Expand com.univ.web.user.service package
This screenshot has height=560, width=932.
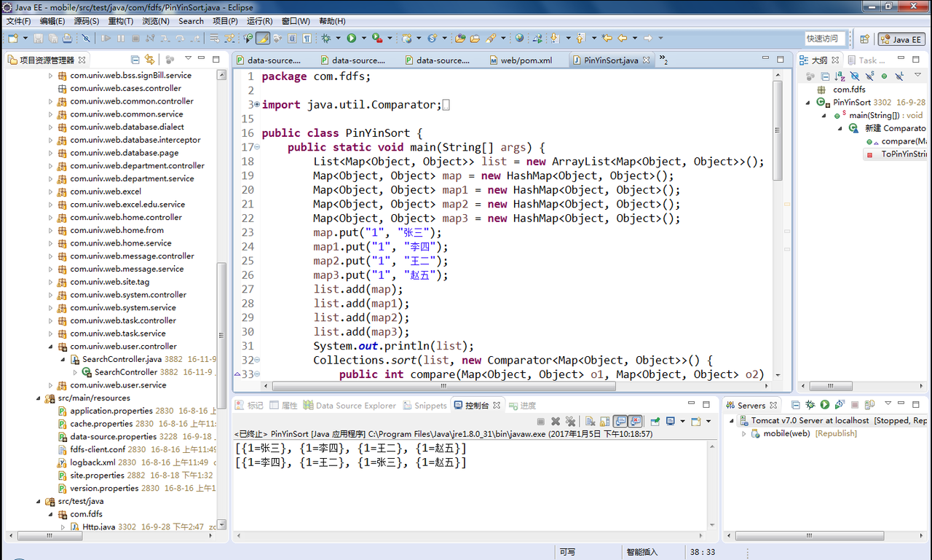[51, 385]
